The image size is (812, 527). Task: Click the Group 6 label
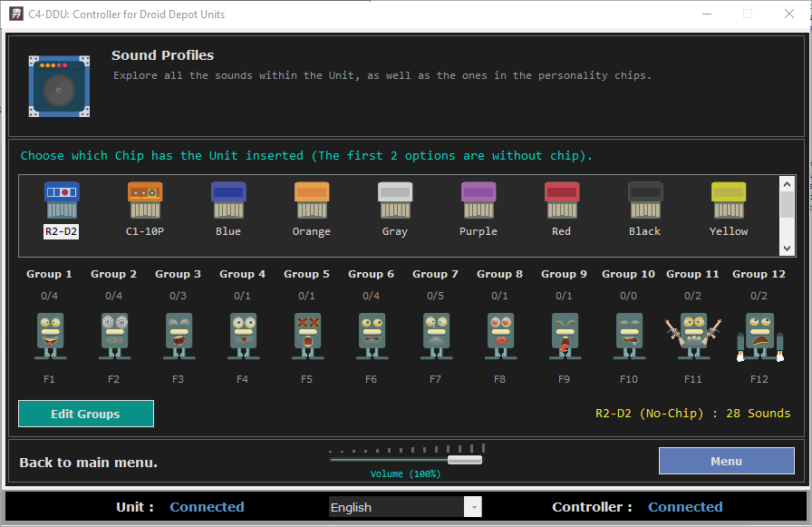tap(371, 274)
